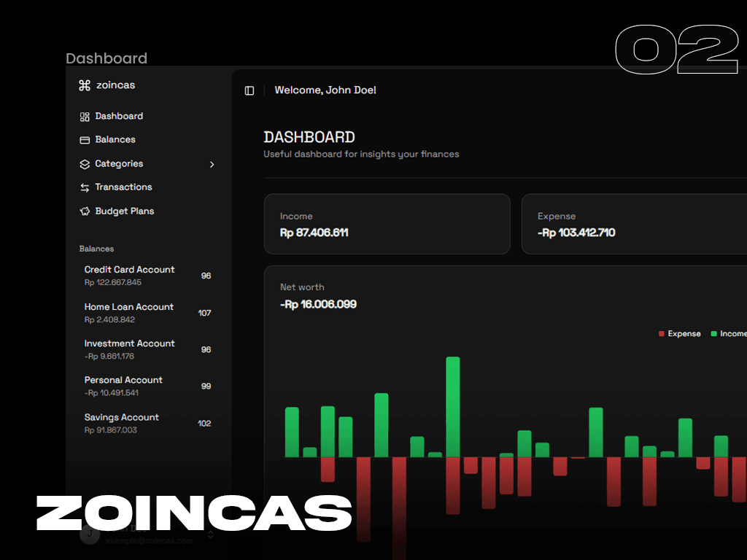Toggle visibility of Credit Card Account balance
747x560 pixels.
click(x=205, y=275)
